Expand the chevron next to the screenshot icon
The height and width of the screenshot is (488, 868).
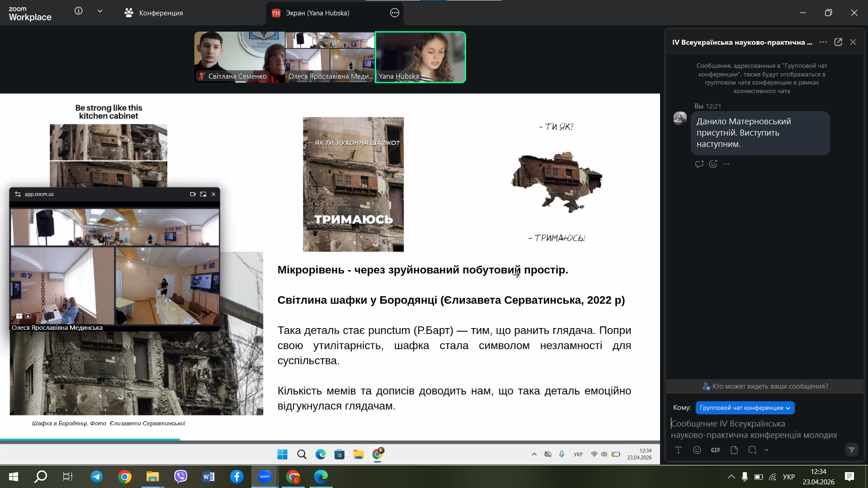766,450
